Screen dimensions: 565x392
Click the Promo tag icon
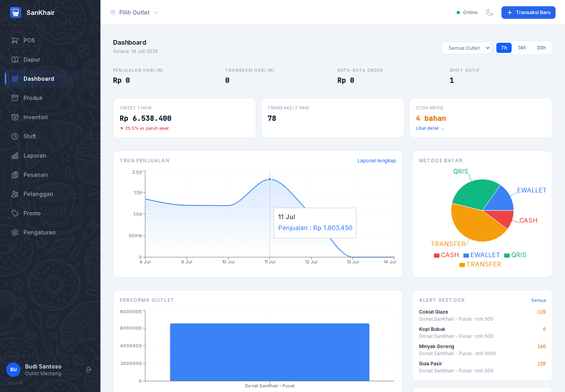point(15,213)
